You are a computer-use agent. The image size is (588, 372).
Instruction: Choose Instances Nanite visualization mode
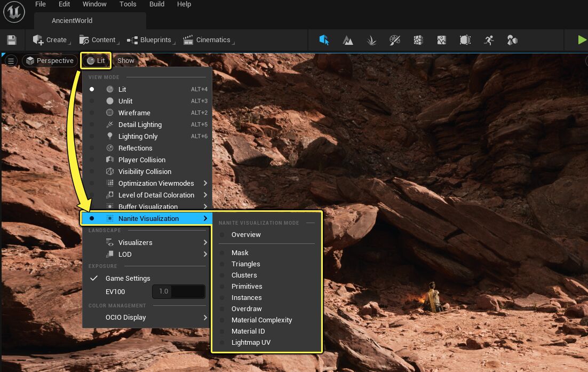(247, 298)
